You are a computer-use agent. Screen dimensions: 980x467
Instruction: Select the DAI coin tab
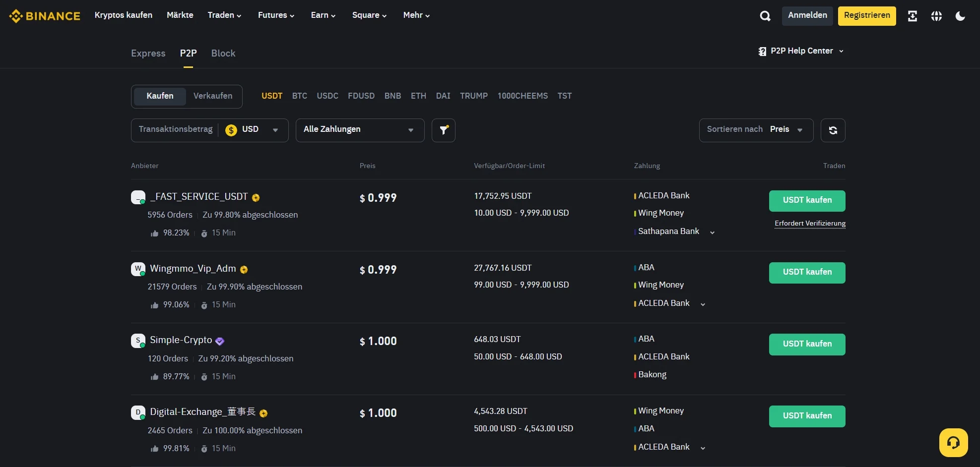pyautogui.click(x=443, y=96)
